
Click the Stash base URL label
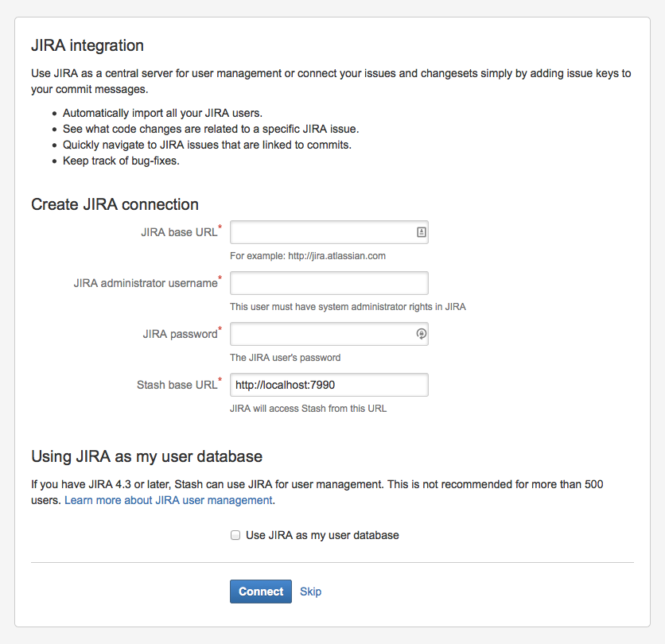pos(177,385)
